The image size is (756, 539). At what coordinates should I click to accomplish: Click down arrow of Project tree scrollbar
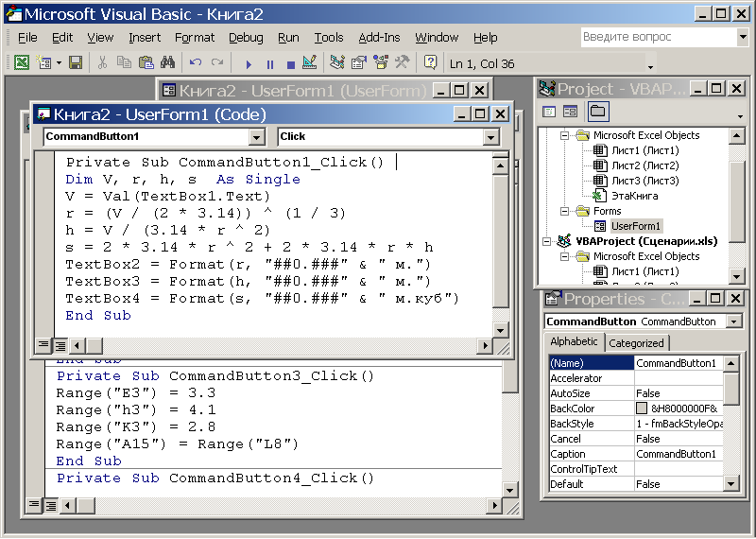pos(736,277)
